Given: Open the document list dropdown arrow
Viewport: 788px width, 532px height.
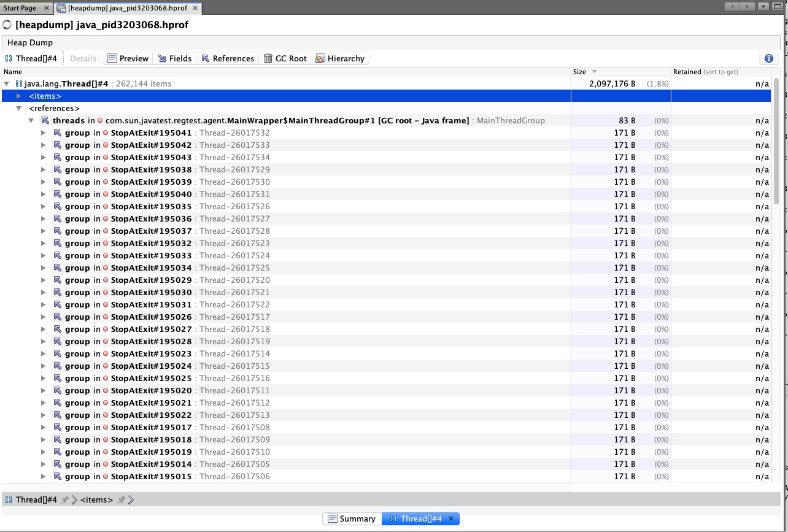Looking at the screenshot, I should (763, 7).
